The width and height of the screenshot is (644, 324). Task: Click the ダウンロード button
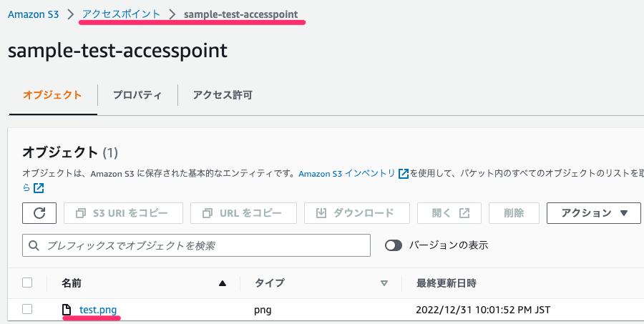coord(357,213)
